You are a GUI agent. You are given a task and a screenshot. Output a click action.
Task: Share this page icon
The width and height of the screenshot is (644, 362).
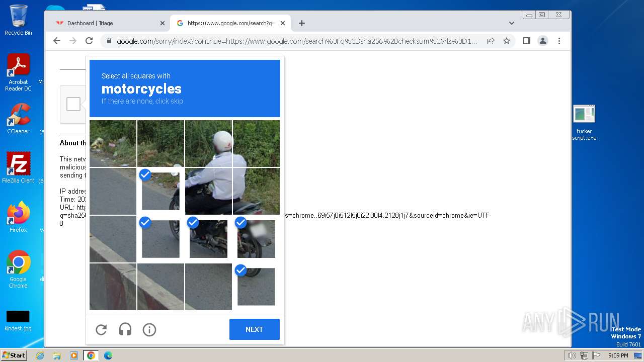[491, 41]
